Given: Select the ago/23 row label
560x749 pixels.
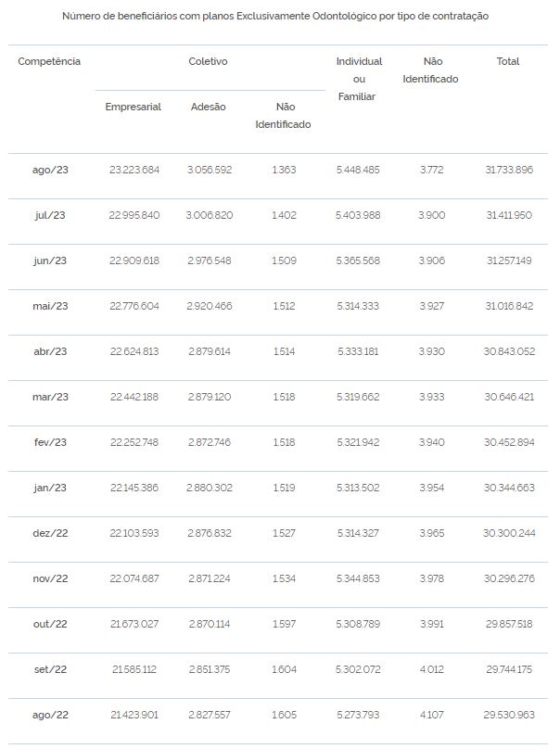Looking at the screenshot, I should click(50, 170).
